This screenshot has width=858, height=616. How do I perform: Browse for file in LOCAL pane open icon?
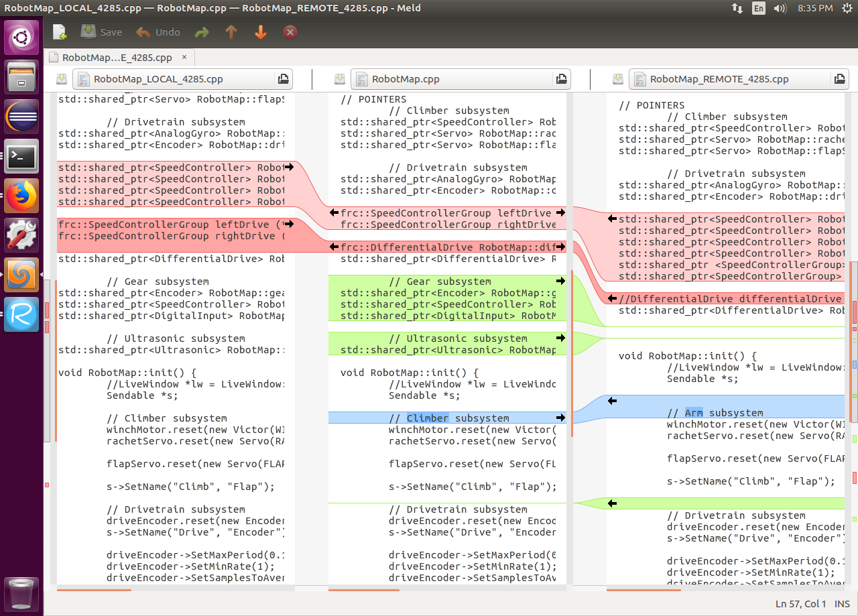point(284,79)
